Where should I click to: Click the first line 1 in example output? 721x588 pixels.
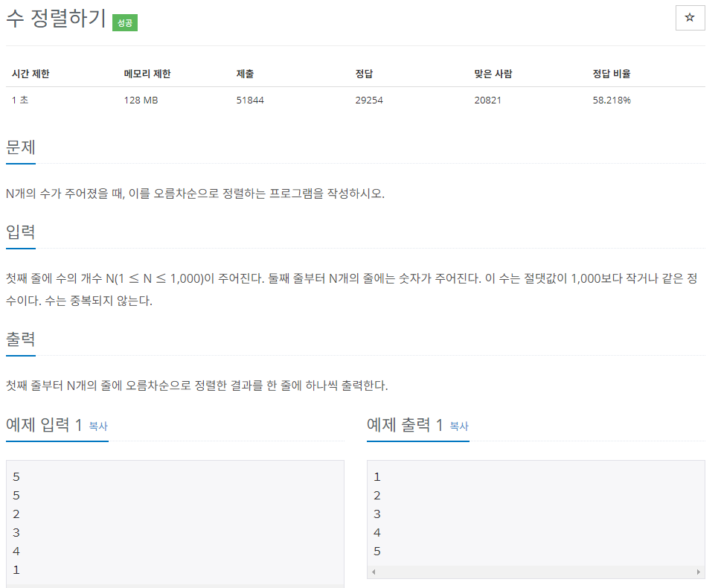[377, 477]
